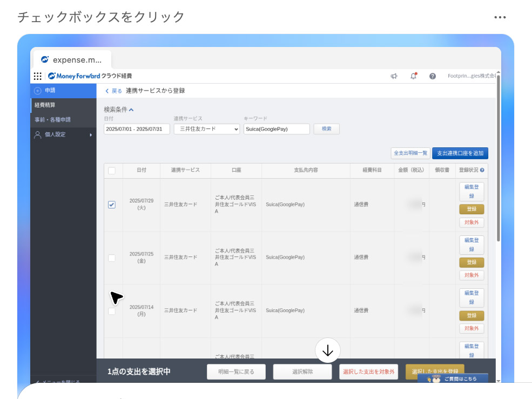
Task: Select the expense.m... browser tab
Action: tap(73, 59)
